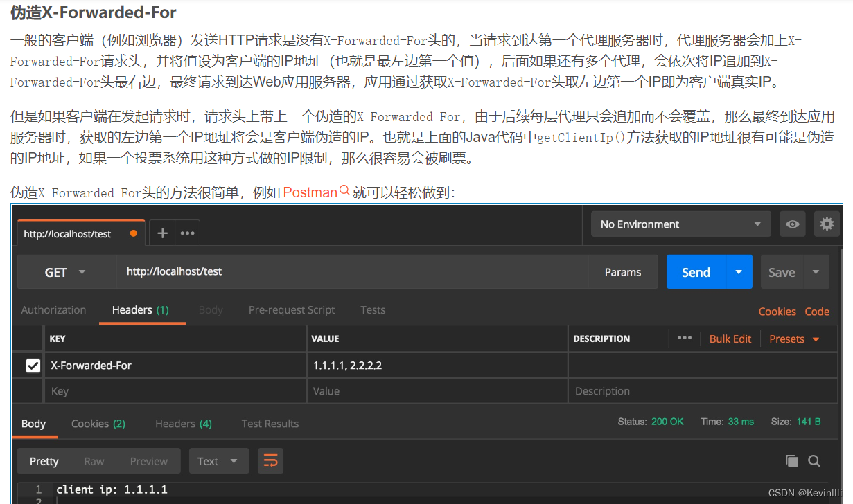Screen dimensions: 853x504
Task: Click the X-Forwarded-For key cell
Action: click(176, 365)
